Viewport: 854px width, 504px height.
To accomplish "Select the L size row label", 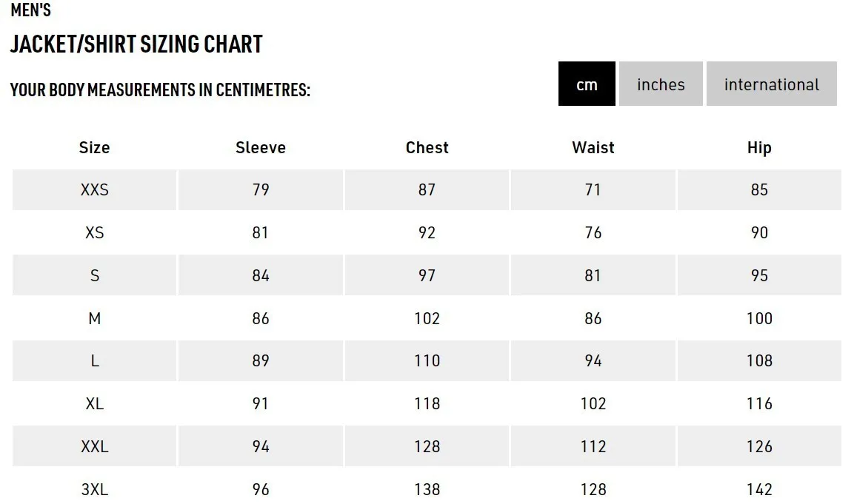I will (94, 361).
